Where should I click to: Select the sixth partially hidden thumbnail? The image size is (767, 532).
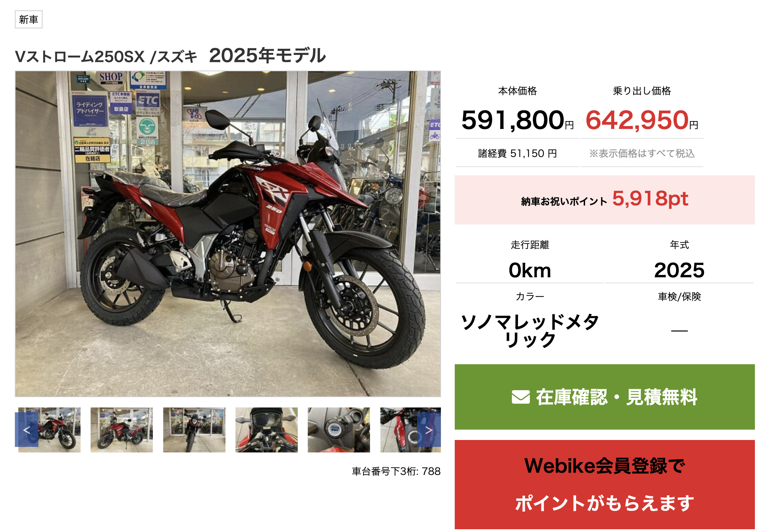pos(410,430)
